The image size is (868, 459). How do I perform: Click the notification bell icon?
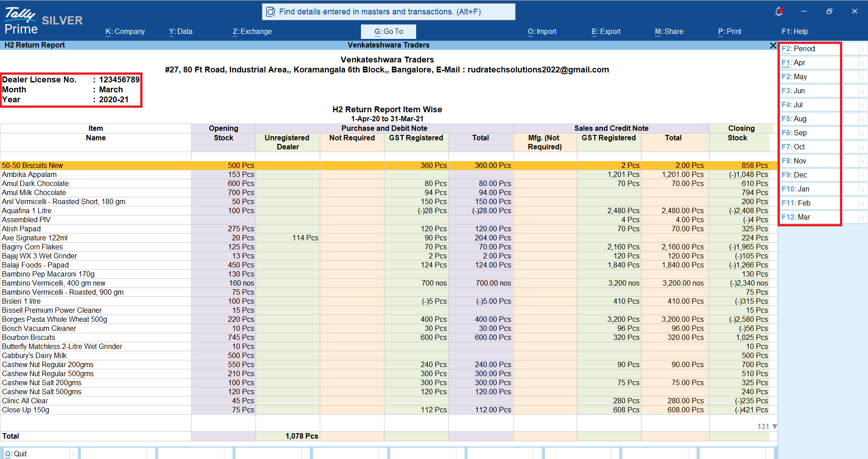[x=778, y=12]
